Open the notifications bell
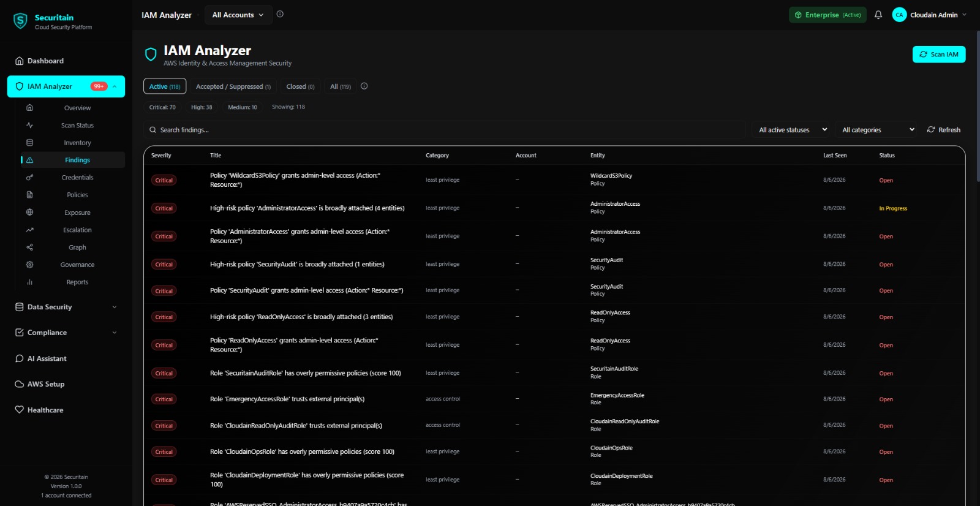 pos(878,15)
